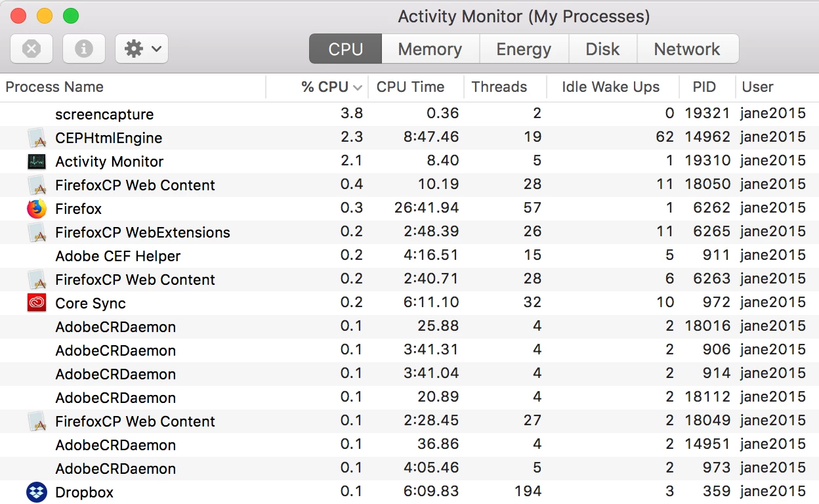Click the Core Sync icon
This screenshot has width=819, height=504.
[37, 303]
